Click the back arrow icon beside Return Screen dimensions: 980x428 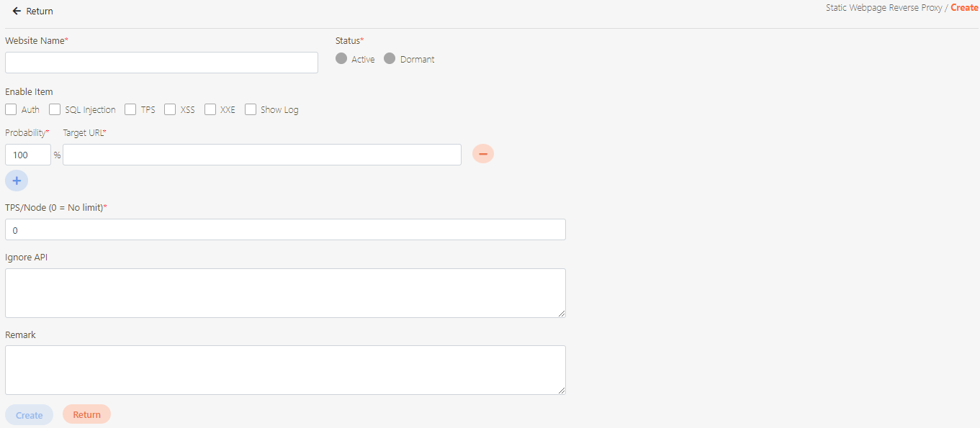coord(17,12)
